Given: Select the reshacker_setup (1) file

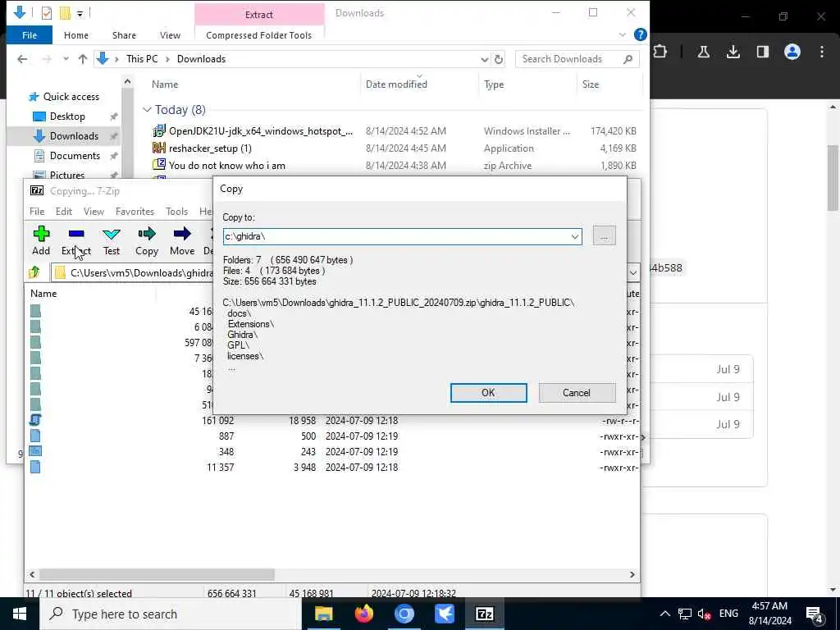Looking at the screenshot, I should point(210,148).
